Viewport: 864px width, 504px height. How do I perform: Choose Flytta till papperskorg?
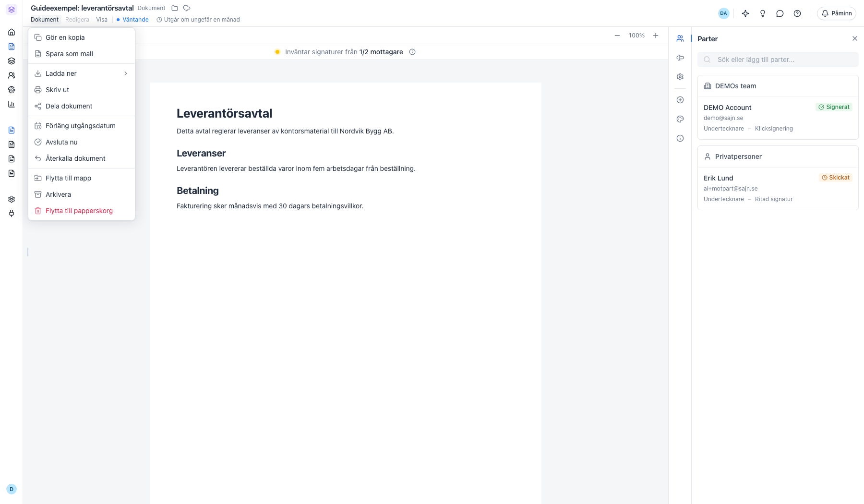pyautogui.click(x=82, y=211)
